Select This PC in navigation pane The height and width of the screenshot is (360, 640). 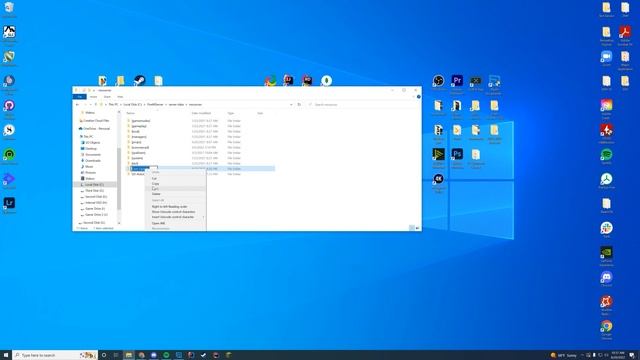(87, 136)
